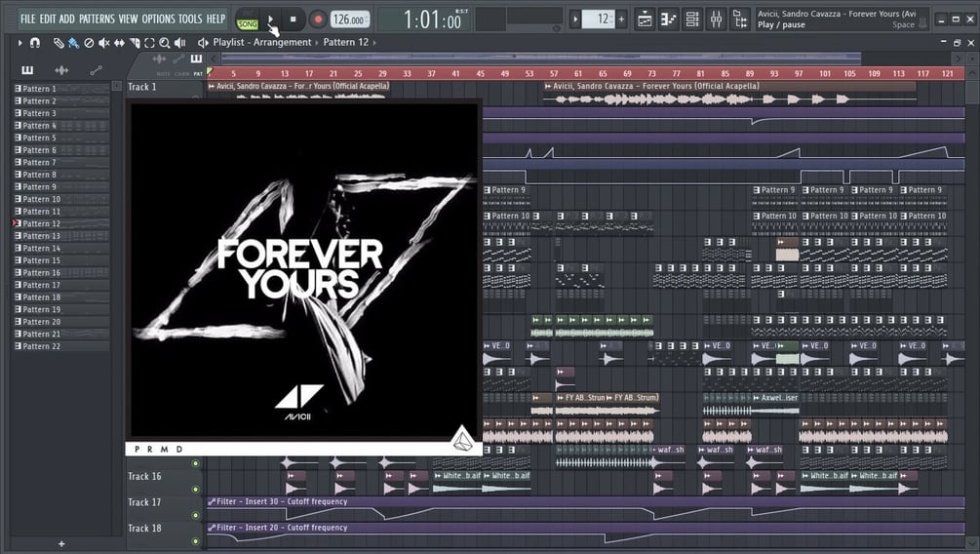Click the speaker icon beside Playlist title
This screenshot has width=980, height=554.
click(203, 43)
